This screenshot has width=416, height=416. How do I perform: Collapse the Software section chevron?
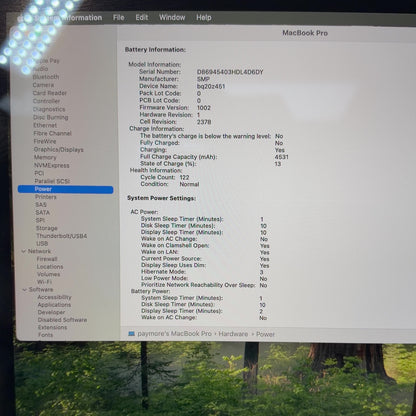click(x=24, y=290)
